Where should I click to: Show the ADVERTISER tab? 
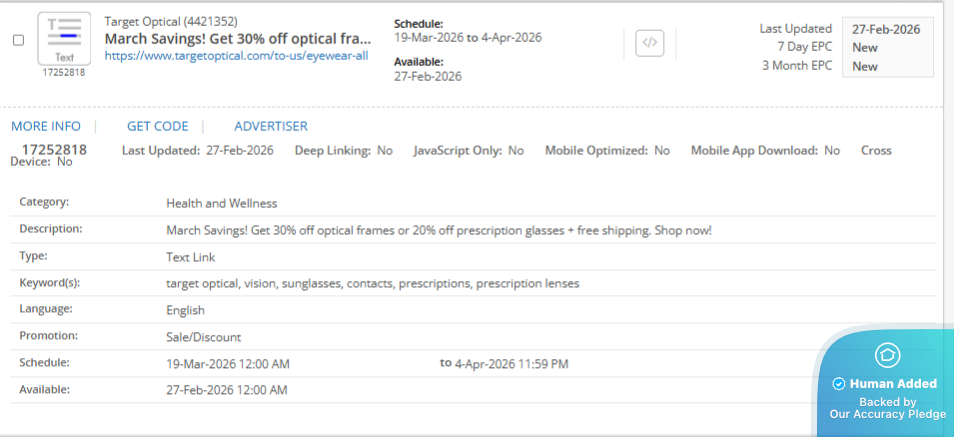(x=271, y=126)
